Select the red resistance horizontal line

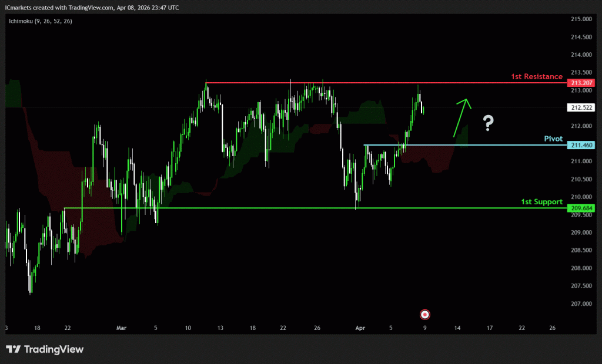click(353, 83)
